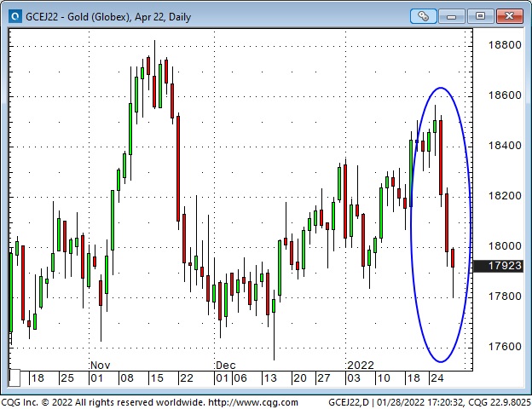Click the date label 13 on time axis
532x409 pixels.
click(270, 378)
